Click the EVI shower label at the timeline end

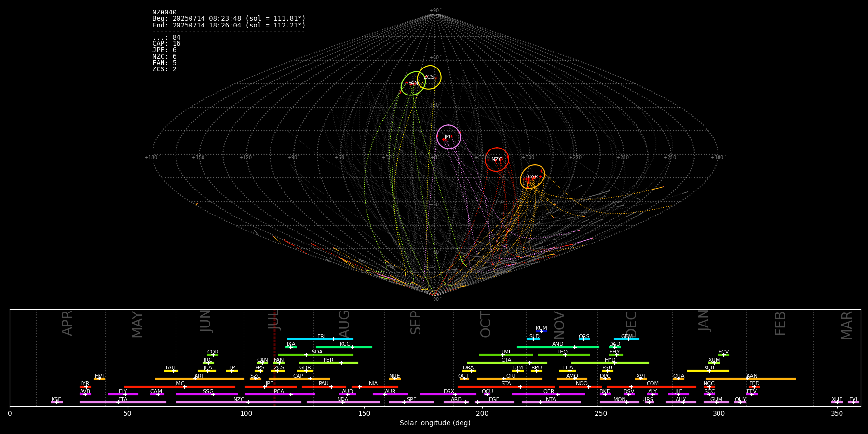click(853, 400)
